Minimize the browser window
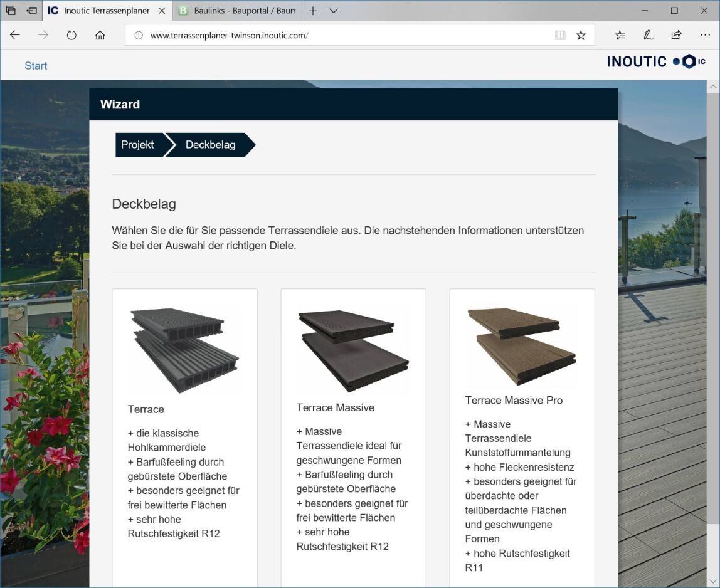The height and width of the screenshot is (588, 720). click(645, 11)
